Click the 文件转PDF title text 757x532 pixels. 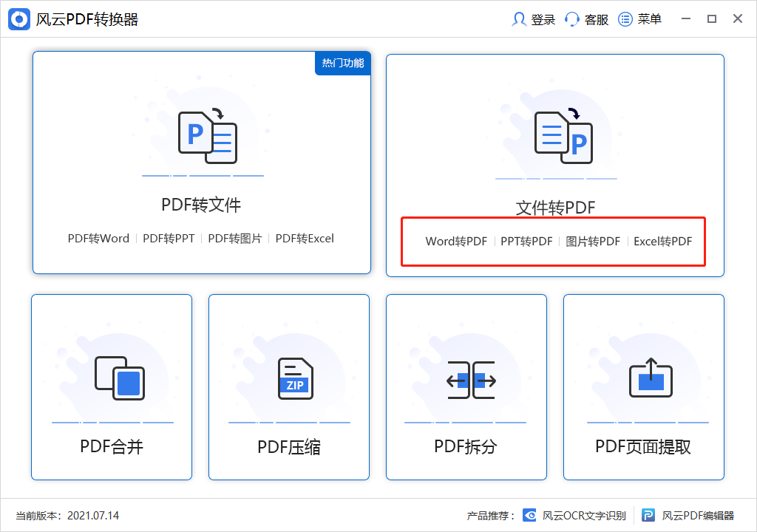555,208
